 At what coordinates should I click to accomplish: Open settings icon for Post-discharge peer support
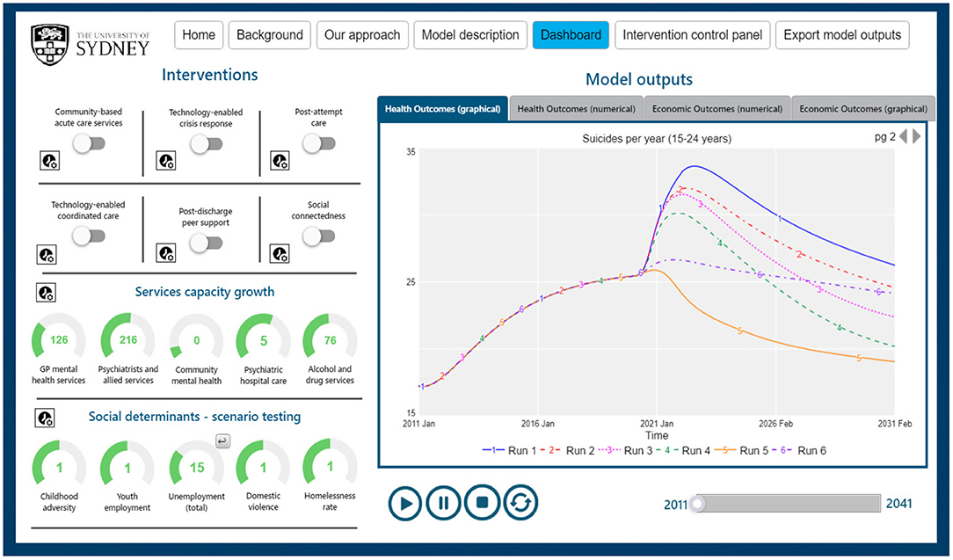point(166,253)
